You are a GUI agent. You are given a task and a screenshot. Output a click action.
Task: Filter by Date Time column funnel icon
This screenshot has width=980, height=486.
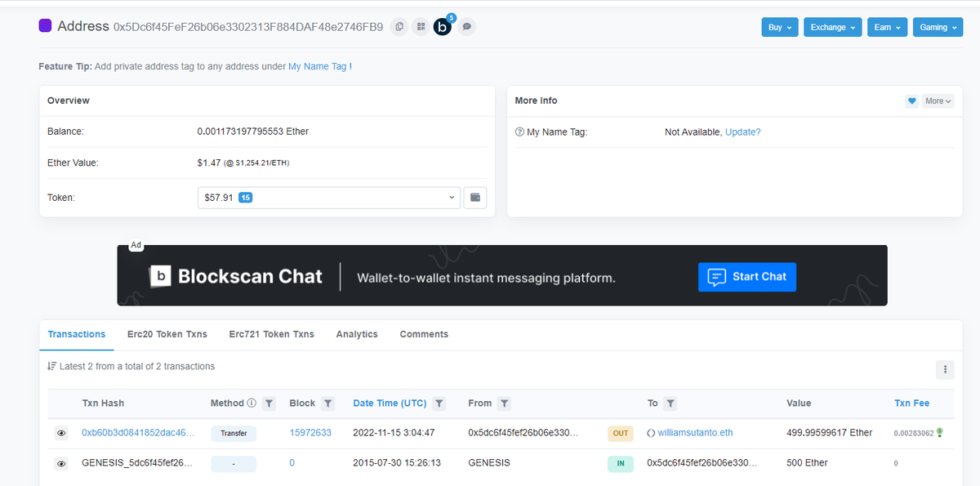pos(439,404)
